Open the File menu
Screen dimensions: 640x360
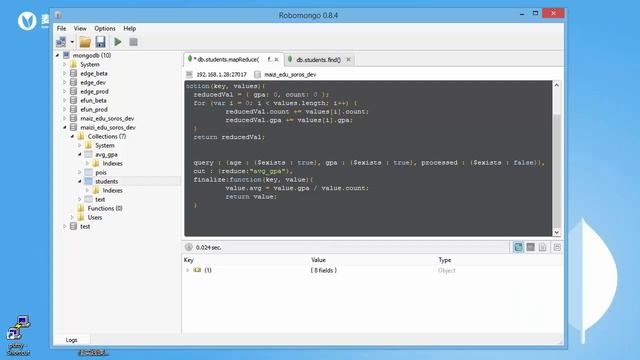pos(62,28)
